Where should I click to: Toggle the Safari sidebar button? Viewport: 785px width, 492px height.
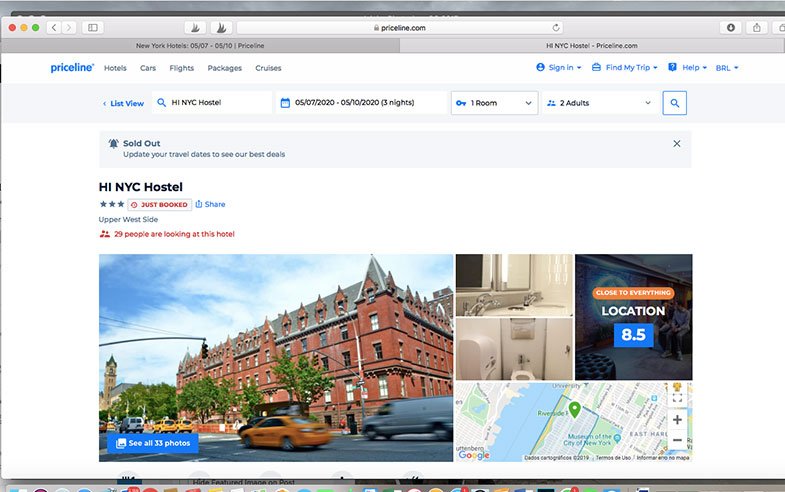click(93, 28)
